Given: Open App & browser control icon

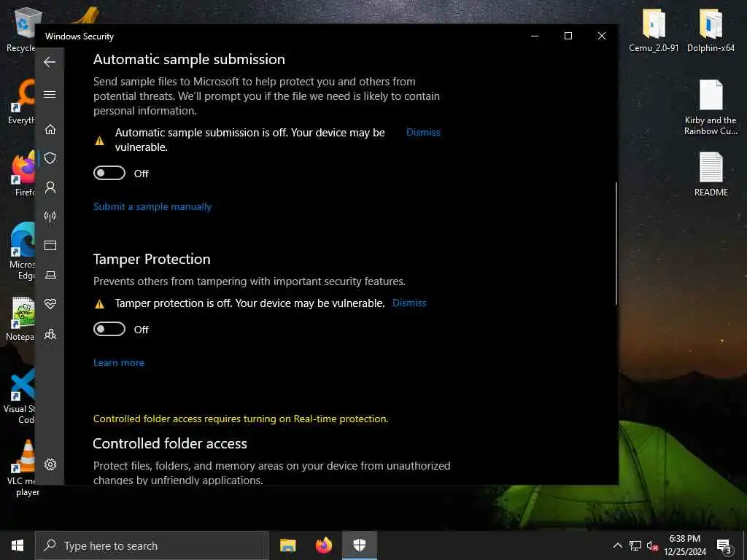Looking at the screenshot, I should point(50,245).
